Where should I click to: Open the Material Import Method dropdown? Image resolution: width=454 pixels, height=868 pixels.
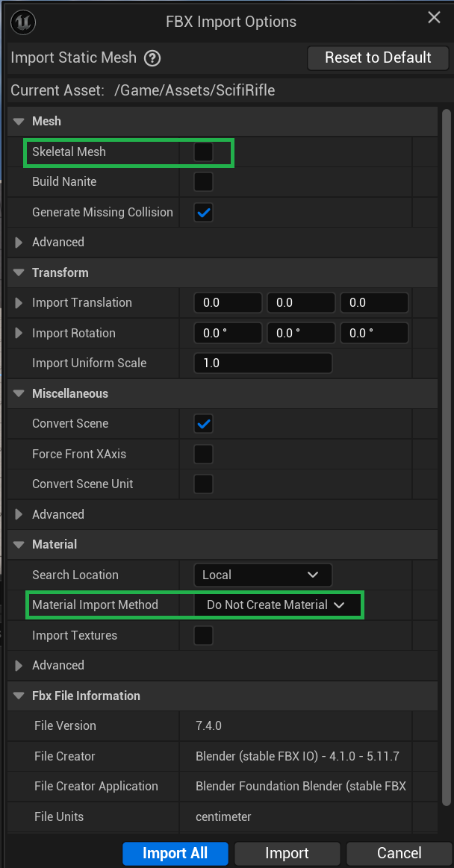[x=278, y=605]
